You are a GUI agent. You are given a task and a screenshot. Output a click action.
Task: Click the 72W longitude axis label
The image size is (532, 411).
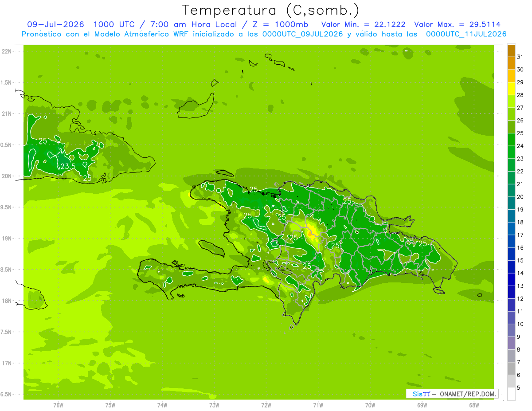266,405
